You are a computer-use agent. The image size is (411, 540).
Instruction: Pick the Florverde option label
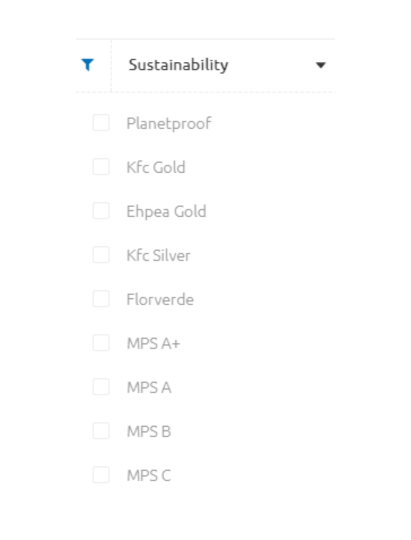pos(160,299)
